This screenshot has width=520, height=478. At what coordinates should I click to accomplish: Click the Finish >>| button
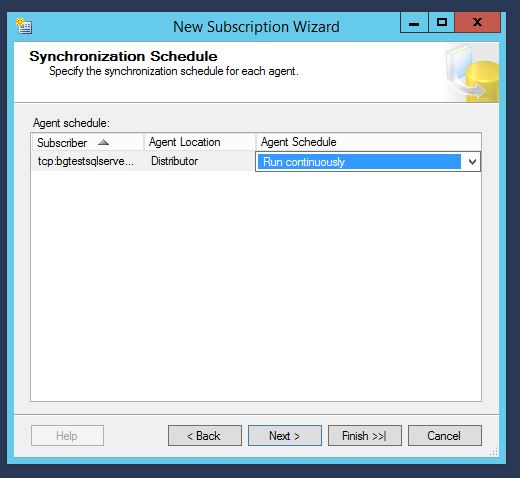(365, 435)
